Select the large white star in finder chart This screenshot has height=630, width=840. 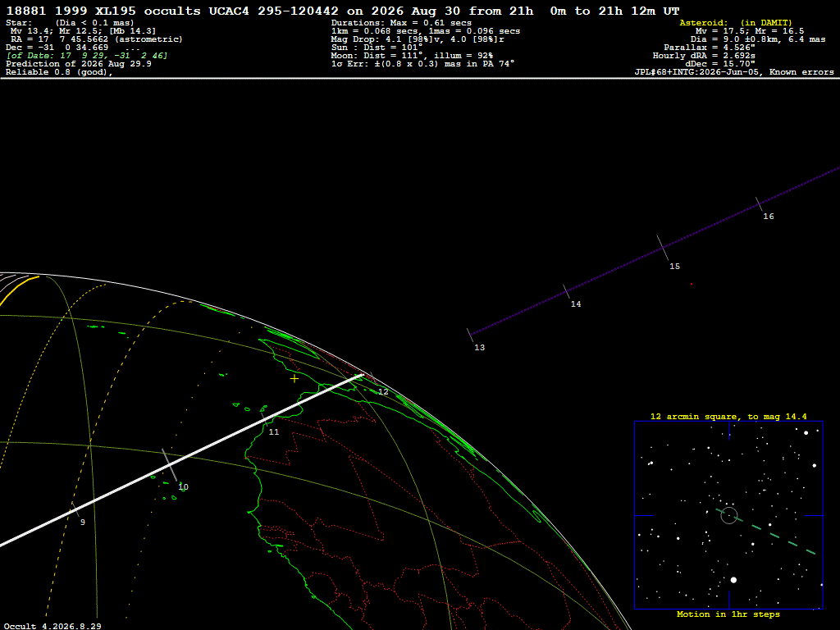[x=733, y=580]
